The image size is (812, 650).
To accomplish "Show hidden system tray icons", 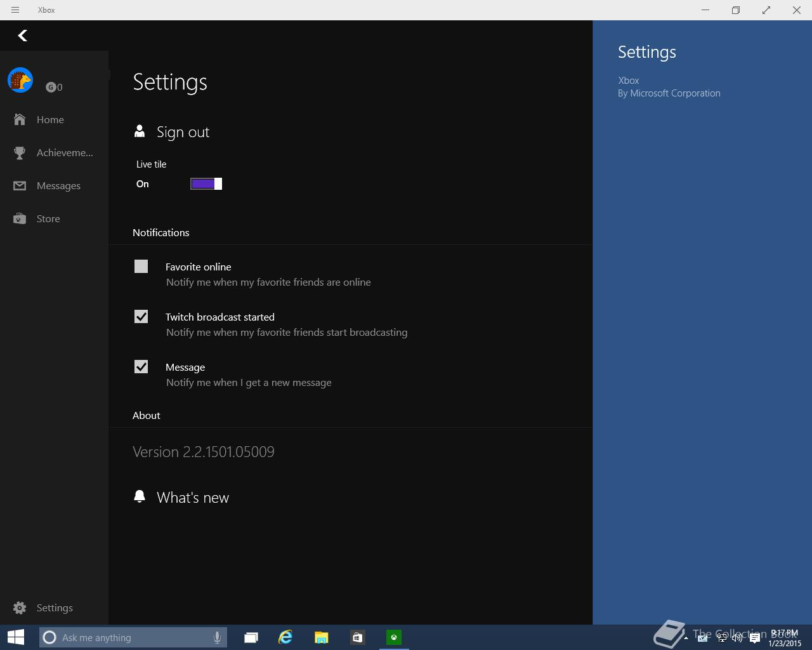I will (686, 638).
